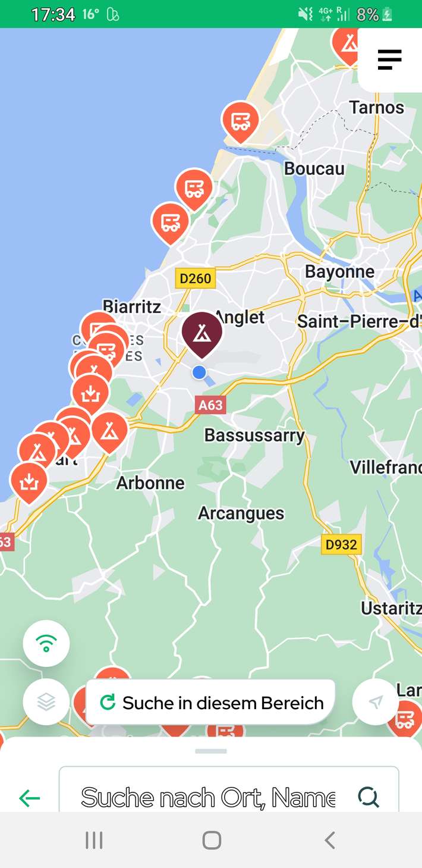
Task: Tap the Android home button
Action: pos(212,840)
